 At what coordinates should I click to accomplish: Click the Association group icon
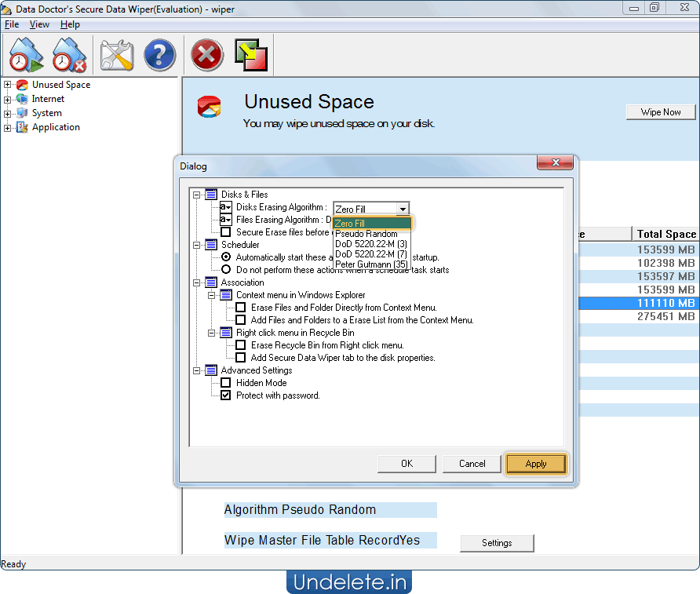[212, 282]
